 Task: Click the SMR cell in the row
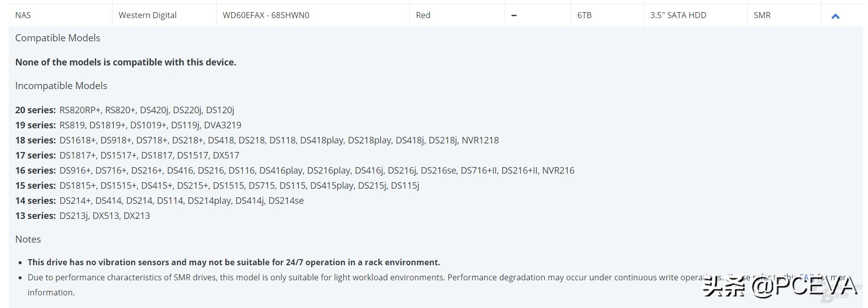click(762, 15)
